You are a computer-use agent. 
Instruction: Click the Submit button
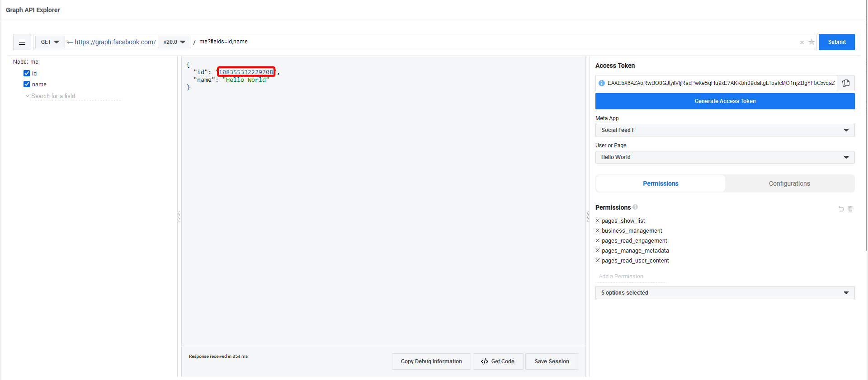point(836,42)
